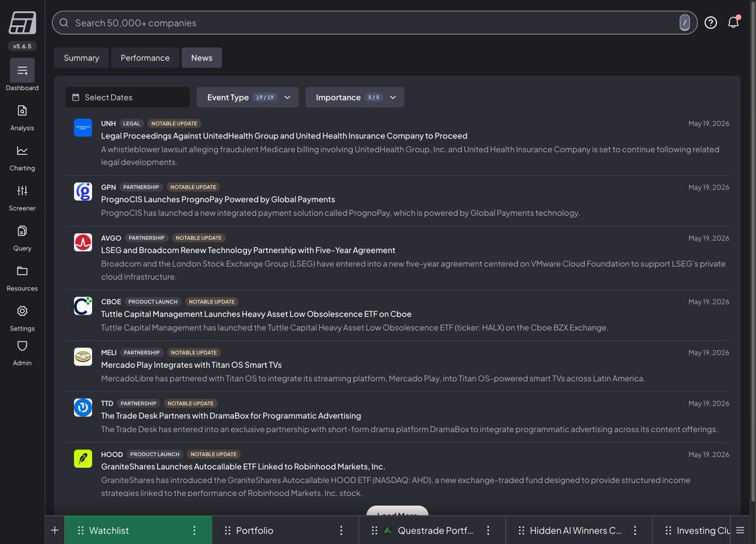
Task: Open the Admin shield icon
Action: [22, 346]
